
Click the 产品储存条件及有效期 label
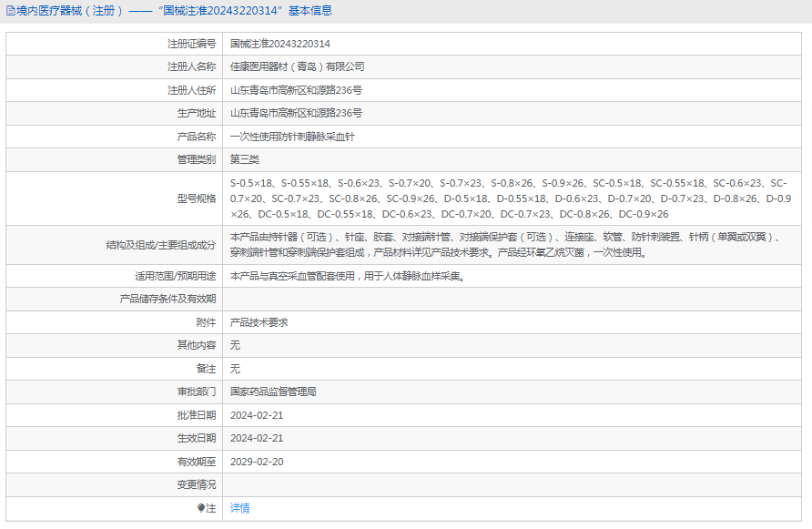click(x=167, y=299)
